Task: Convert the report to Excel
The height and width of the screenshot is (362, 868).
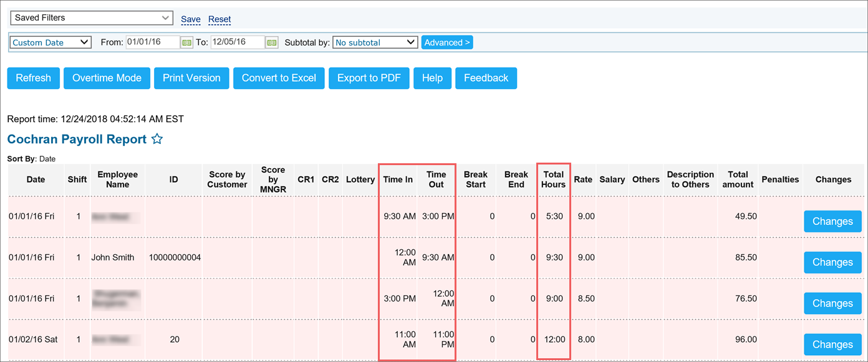Action: pyautogui.click(x=279, y=78)
